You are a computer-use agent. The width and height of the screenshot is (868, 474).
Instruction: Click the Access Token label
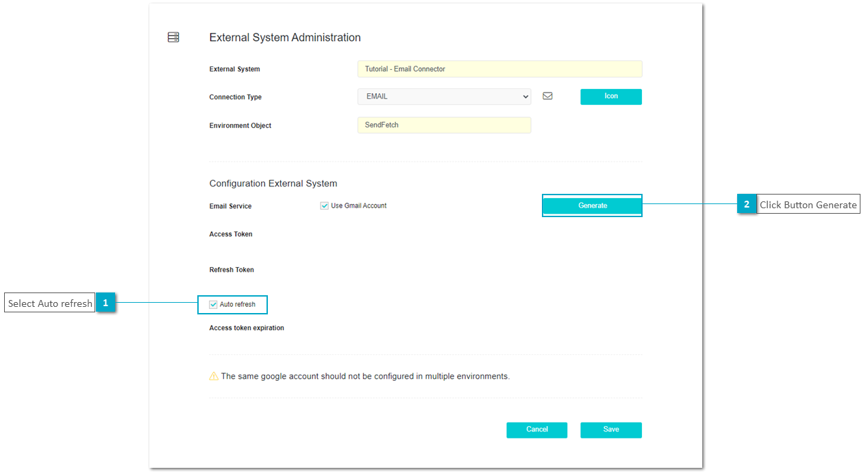click(231, 234)
